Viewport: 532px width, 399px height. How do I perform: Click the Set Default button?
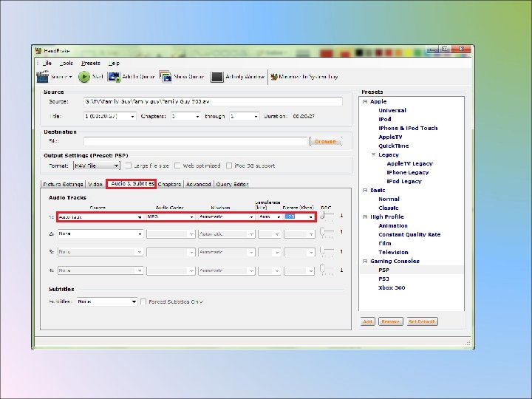[422, 321]
